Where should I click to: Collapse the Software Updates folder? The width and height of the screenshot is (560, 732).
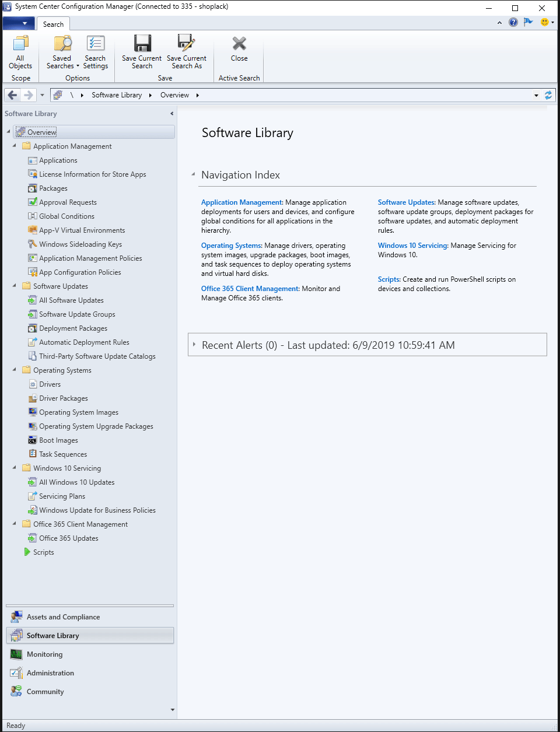[15, 286]
